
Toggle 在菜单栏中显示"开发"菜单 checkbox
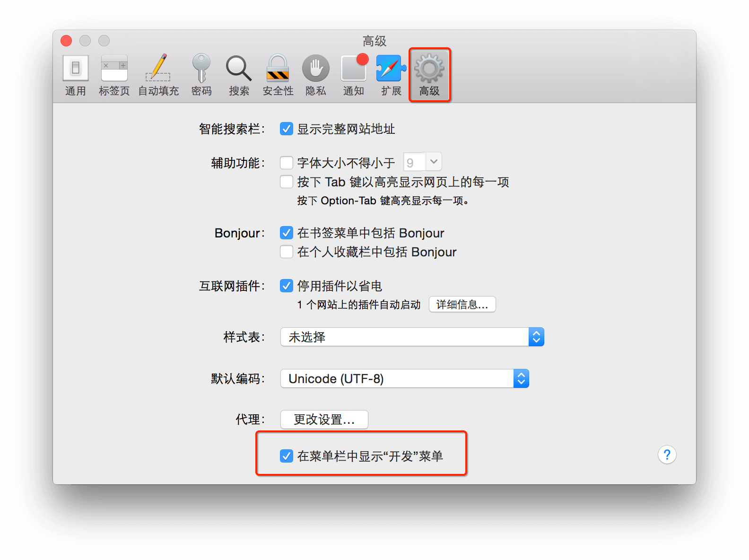(287, 456)
